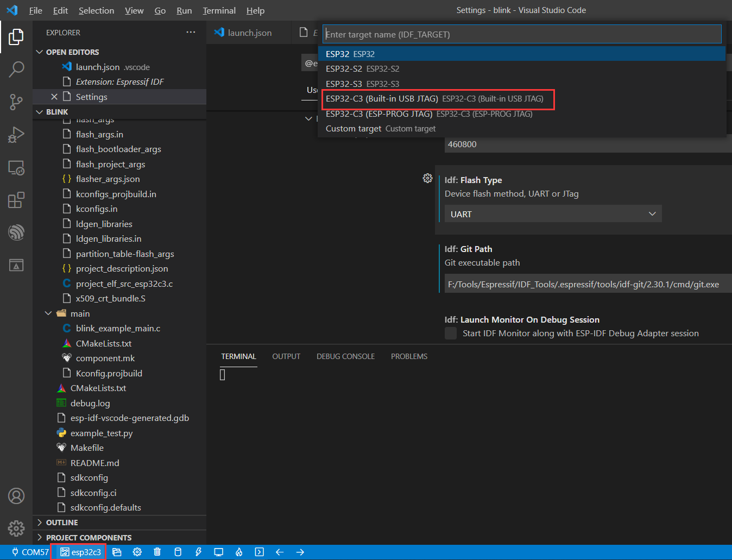Choose ESP32-S2 target from the list
Image resolution: width=732 pixels, height=560 pixels.
coord(522,69)
